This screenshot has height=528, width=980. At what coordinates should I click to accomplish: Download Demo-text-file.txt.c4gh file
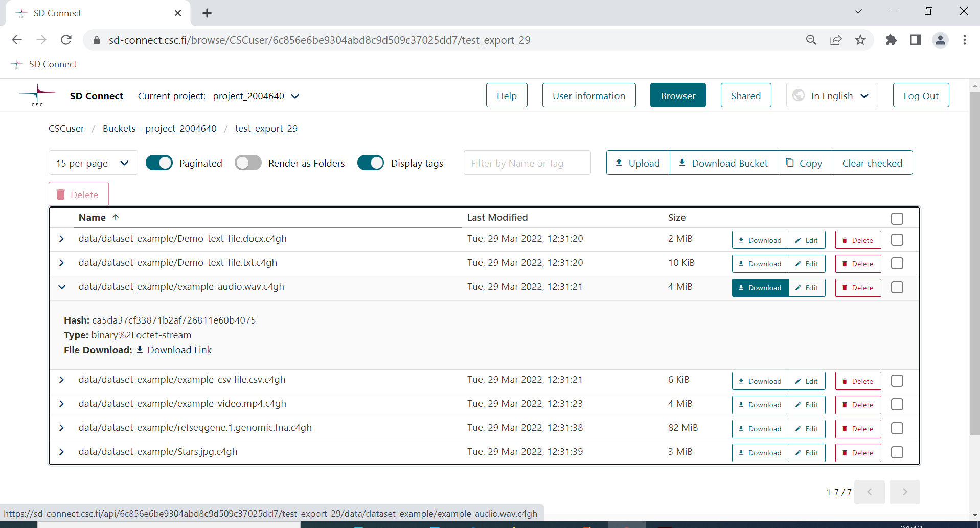(760, 264)
